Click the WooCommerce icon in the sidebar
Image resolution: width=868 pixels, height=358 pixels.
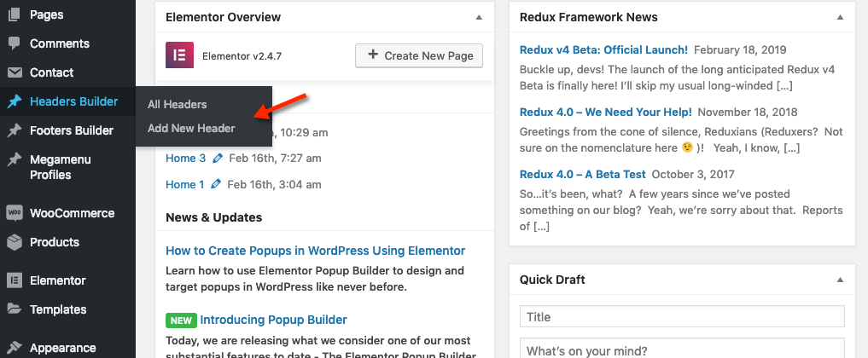tap(14, 213)
